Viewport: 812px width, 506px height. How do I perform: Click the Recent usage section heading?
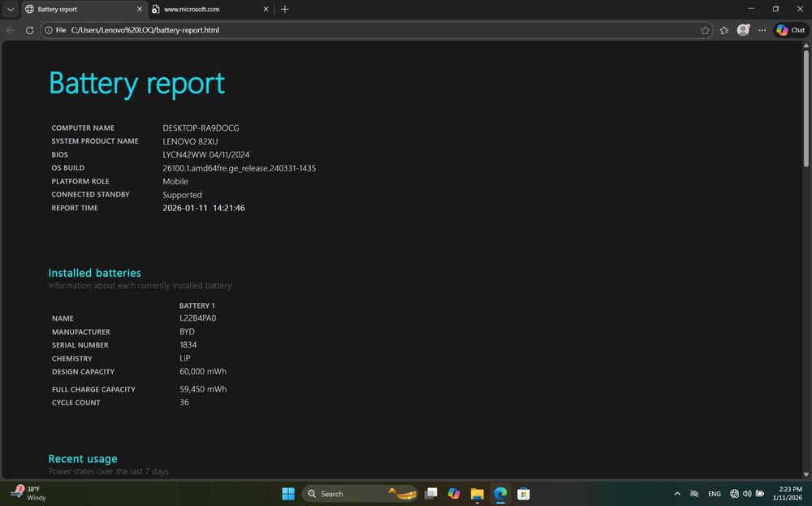click(x=83, y=459)
